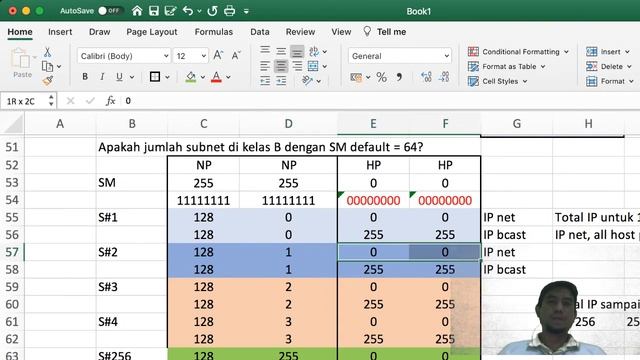Print the workbook using printer icon

coord(229,11)
